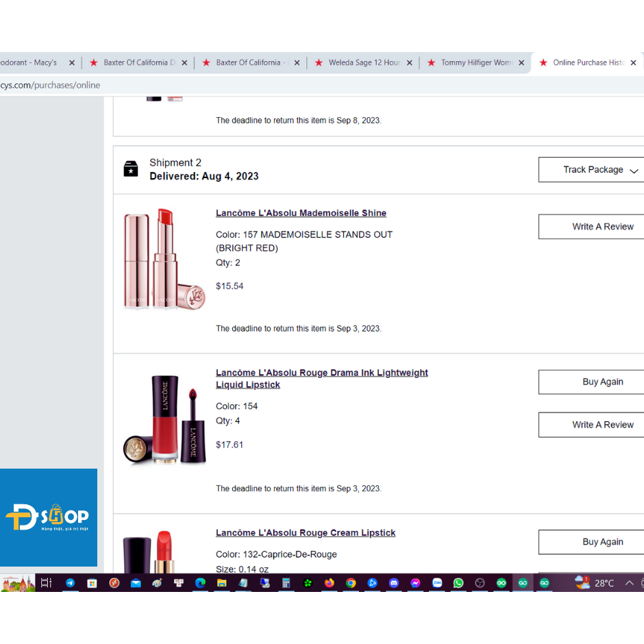Open the red windows-stack taskbar icon

pos(179,583)
